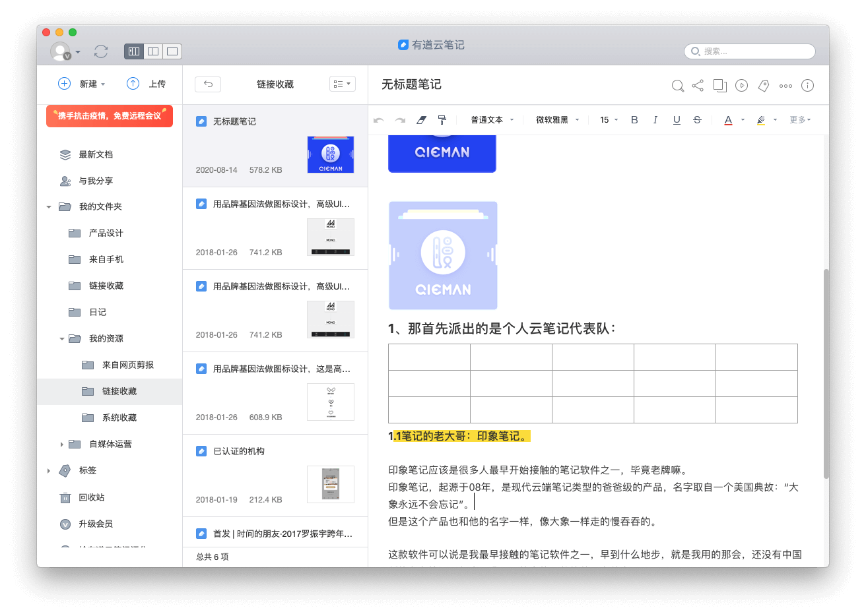Click 升级会员 upgrade membership
Screen dimensions: 866x616
[x=95, y=524]
